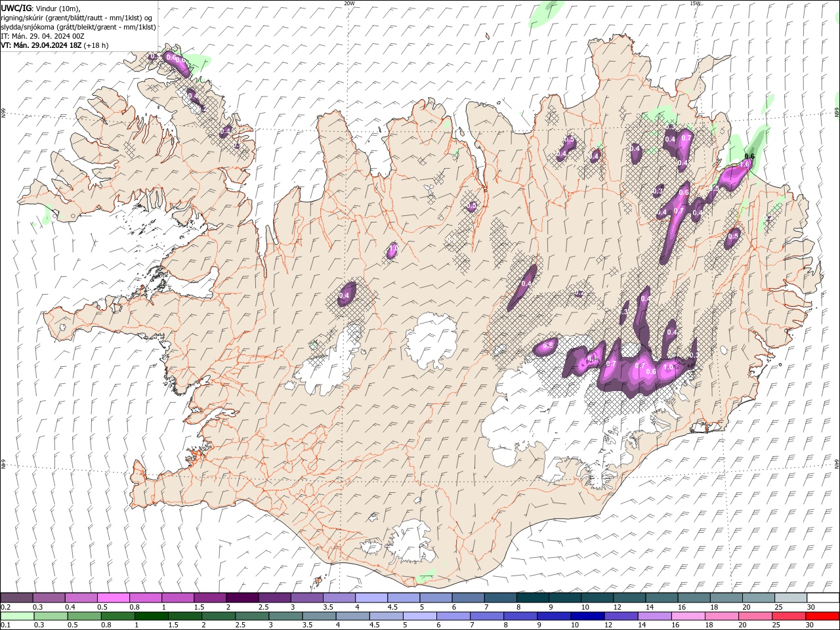The image size is (840, 630).
Task: Click the 1.0 snowfall value on the map
Action: coord(669,367)
